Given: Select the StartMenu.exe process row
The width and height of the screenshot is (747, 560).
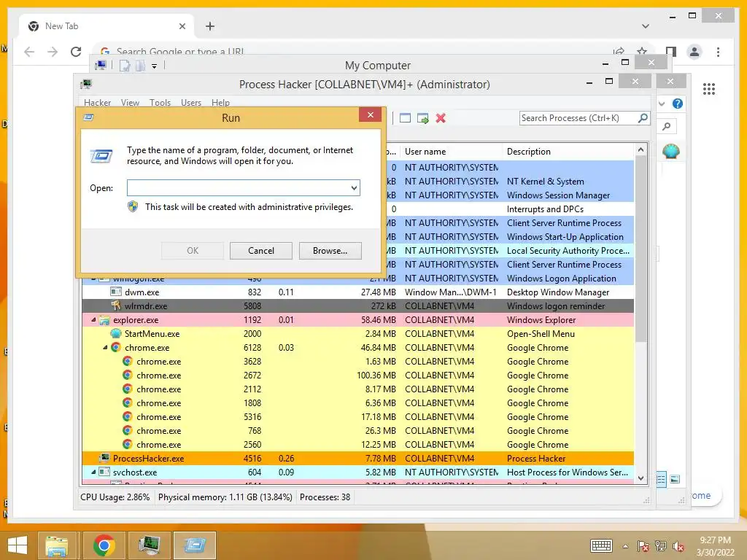Looking at the screenshot, I should 357,334.
